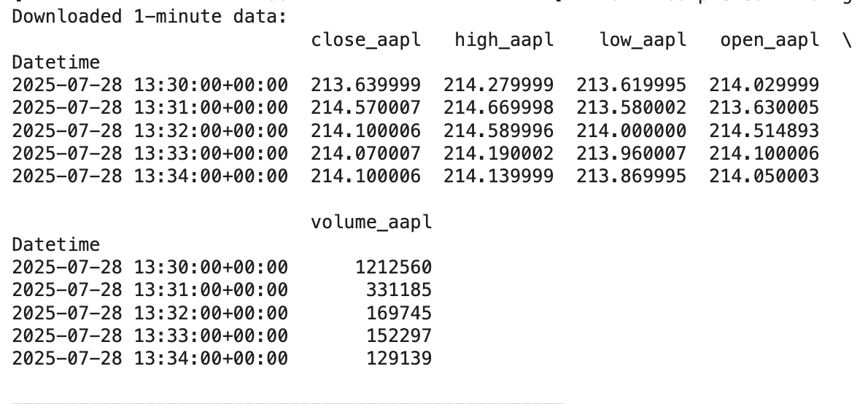Click the close_aapl column header
Image resolution: width=868 pixels, height=404 pixels.
pos(366,40)
